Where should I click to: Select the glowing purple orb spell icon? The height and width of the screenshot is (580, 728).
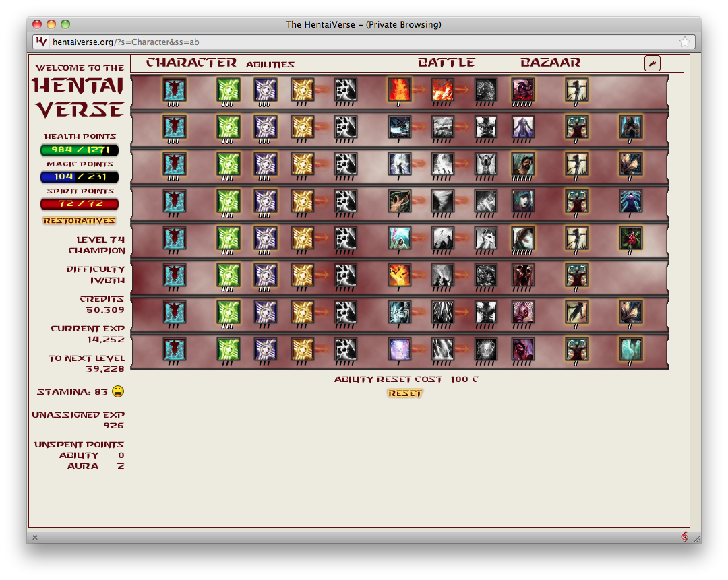click(x=399, y=350)
